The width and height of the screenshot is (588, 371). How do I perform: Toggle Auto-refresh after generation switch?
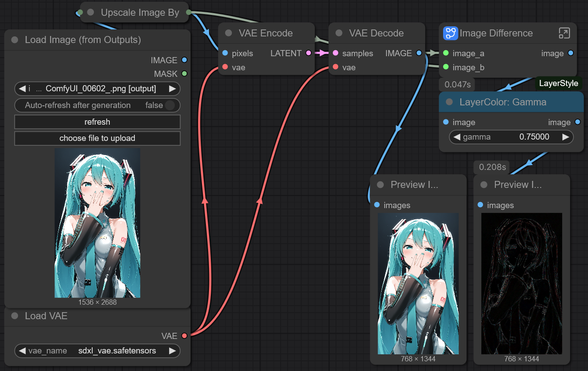click(x=169, y=105)
